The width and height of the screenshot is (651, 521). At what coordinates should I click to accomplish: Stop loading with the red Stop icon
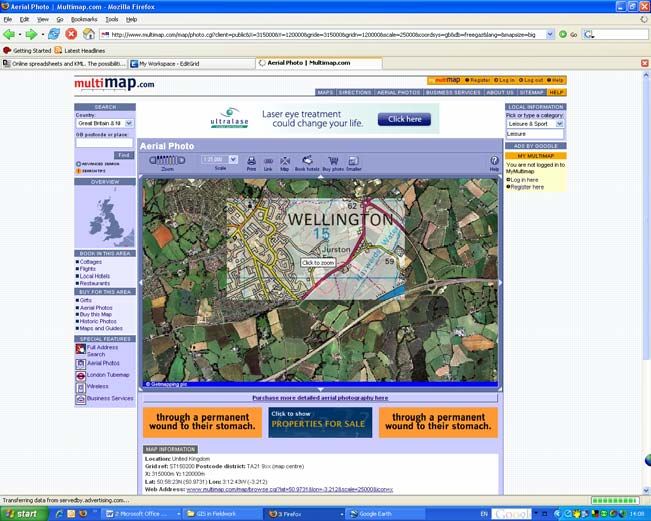click(71, 34)
